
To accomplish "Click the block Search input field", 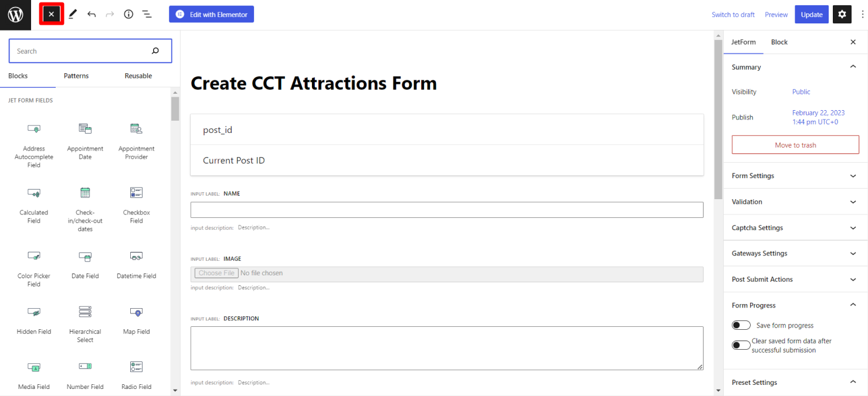I will coord(82,52).
